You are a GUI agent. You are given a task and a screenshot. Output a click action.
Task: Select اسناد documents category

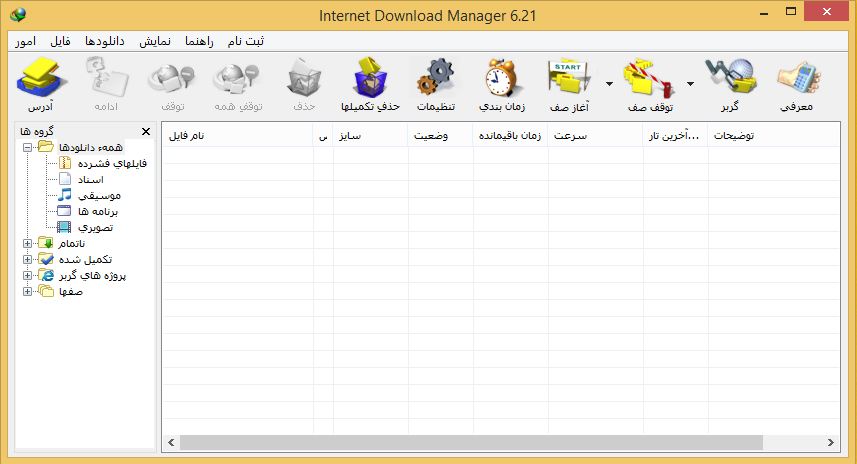[90, 179]
